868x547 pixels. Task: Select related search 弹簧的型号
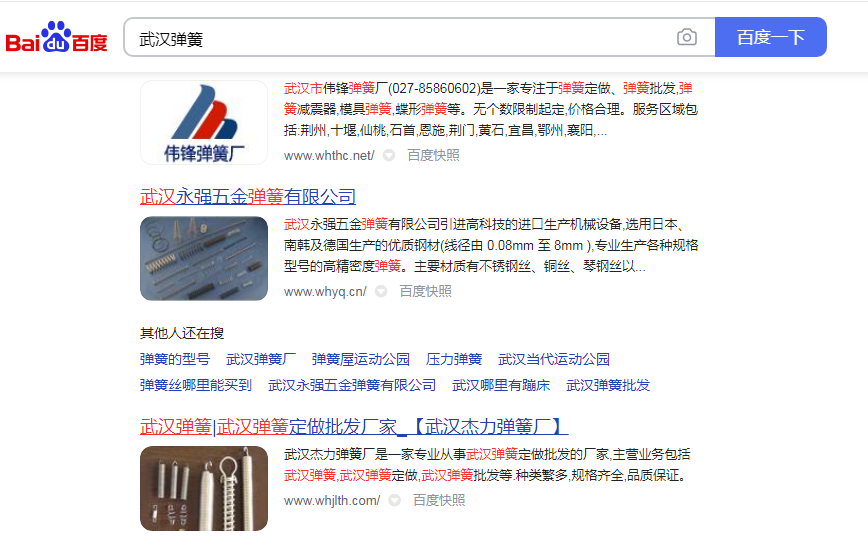(175, 359)
